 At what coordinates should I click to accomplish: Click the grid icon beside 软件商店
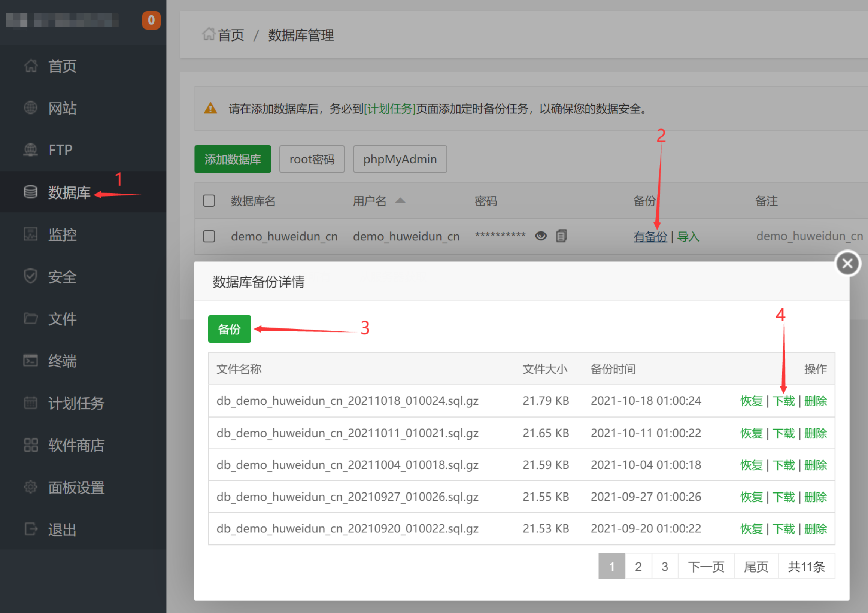31,445
